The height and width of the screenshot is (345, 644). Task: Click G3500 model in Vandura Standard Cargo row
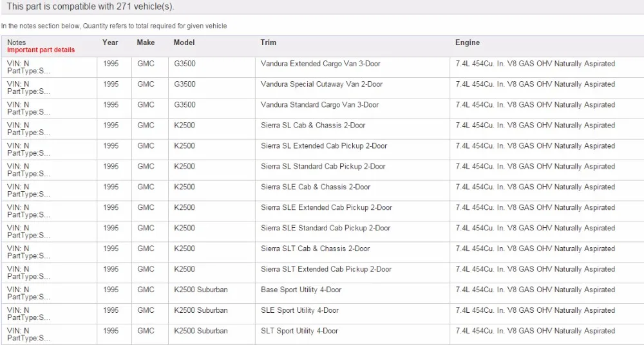[185, 105]
